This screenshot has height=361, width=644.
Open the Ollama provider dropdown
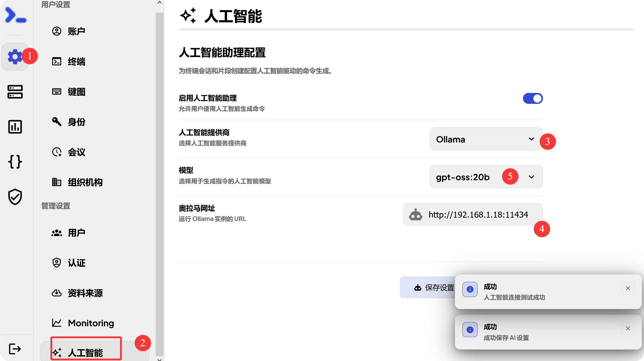pyautogui.click(x=486, y=139)
